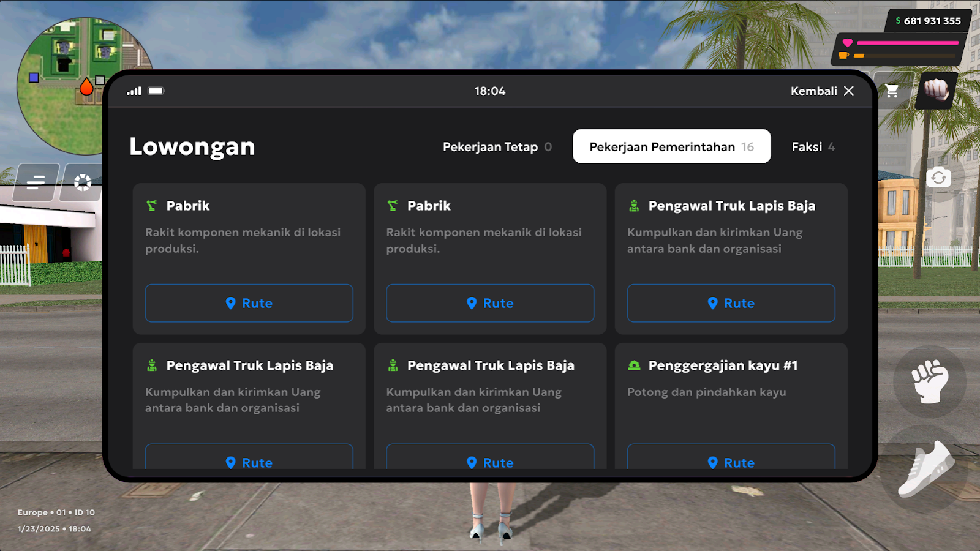This screenshot has height=551, width=980.
Task: Click Rute on Penggergajian kayu #1 card
Action: coord(731,458)
